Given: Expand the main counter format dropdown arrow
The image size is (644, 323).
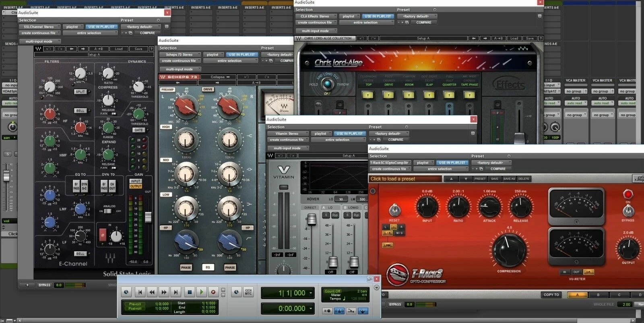Looking at the screenshot, I should pos(311,293).
